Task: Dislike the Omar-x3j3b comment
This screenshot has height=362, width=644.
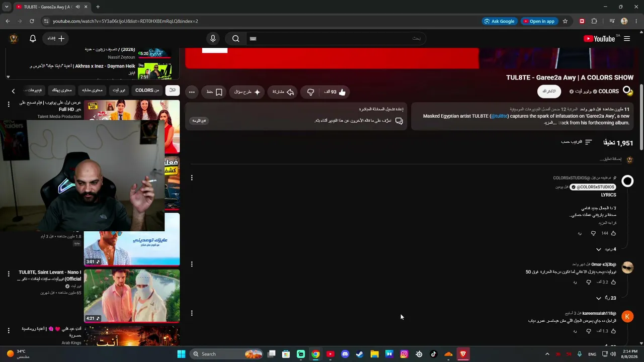Action: [x=589, y=282]
